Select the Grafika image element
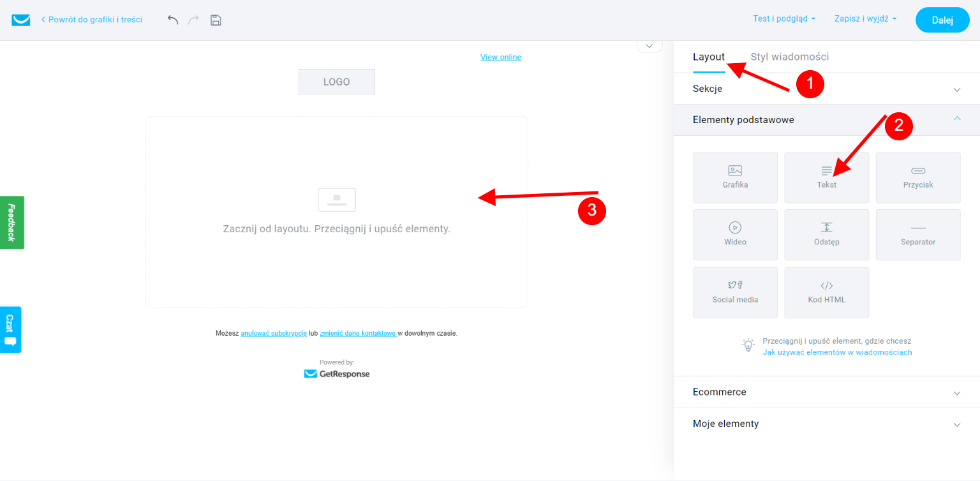Screen dimensions: 980x481 pos(735,177)
